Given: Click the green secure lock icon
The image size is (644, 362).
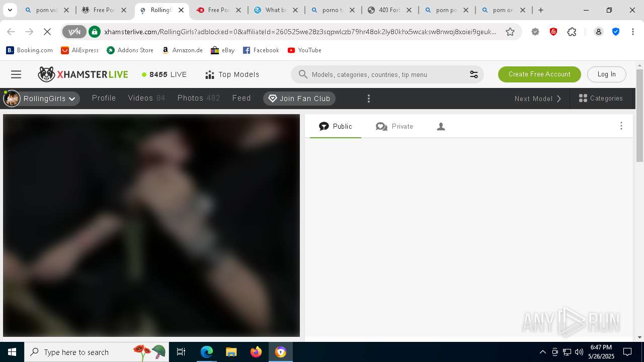Looking at the screenshot, I should pyautogui.click(x=95, y=32).
